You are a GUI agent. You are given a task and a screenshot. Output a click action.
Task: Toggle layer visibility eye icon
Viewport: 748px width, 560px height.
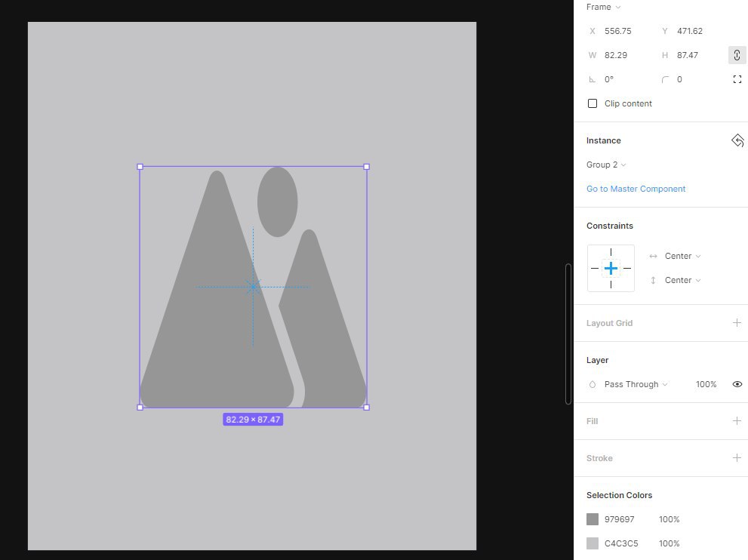point(737,384)
